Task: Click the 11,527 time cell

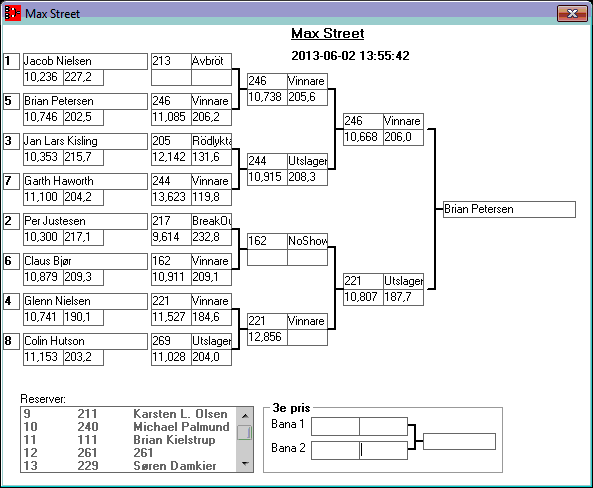Action: click(171, 317)
